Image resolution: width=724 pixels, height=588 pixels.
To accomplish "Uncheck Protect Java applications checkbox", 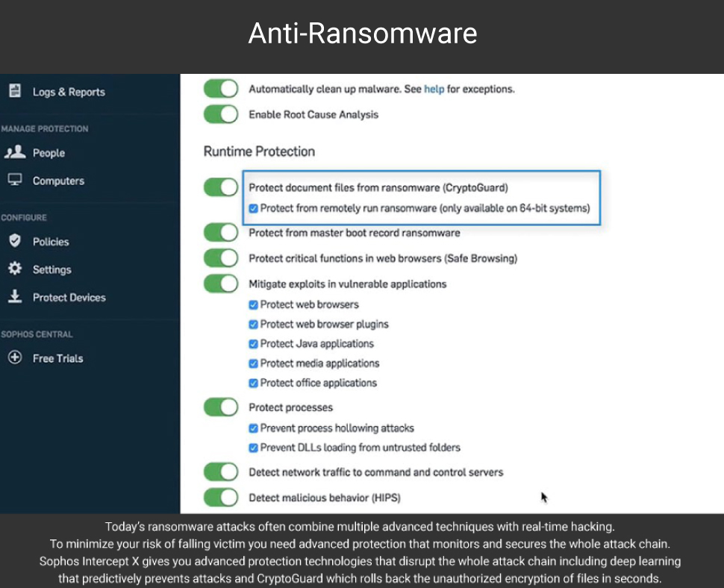I will tap(253, 344).
